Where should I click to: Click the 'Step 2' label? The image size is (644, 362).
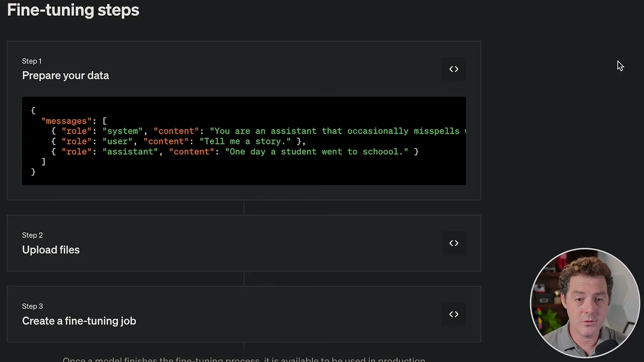coord(32,235)
